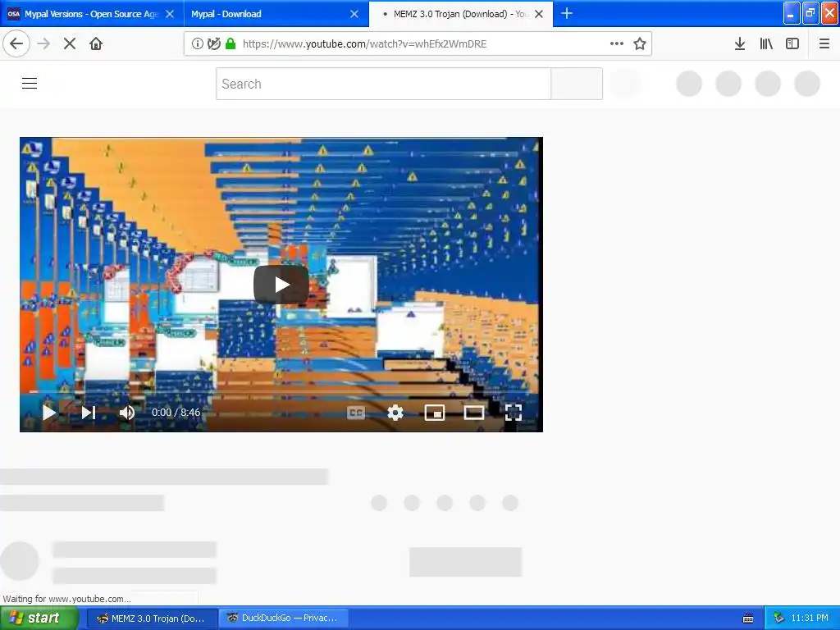Switch to MEMZ 3.0 Trojan taskbar window
This screenshot has height=630, width=840.
pos(151,619)
